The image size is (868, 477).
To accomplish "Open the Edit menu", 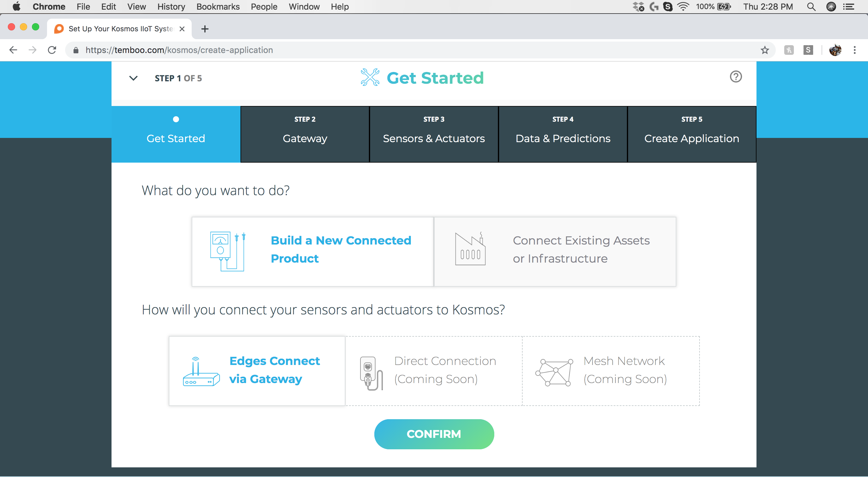I will click(x=108, y=7).
